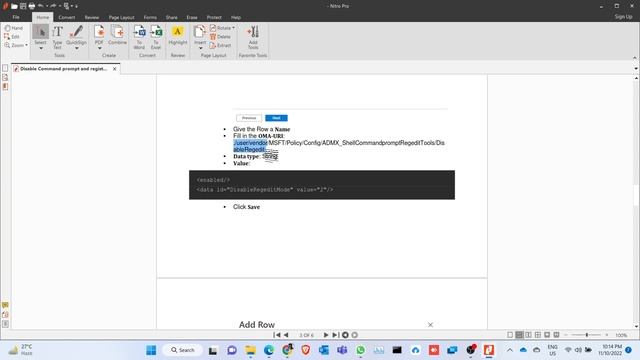Click the QuickSign pen icon

point(76,32)
